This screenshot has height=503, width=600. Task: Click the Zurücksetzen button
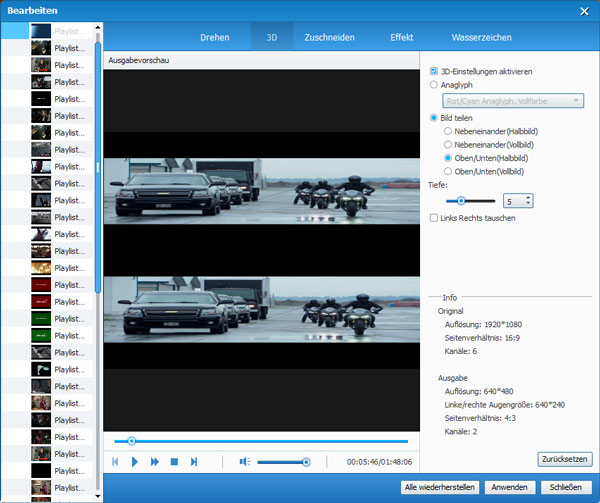click(565, 459)
